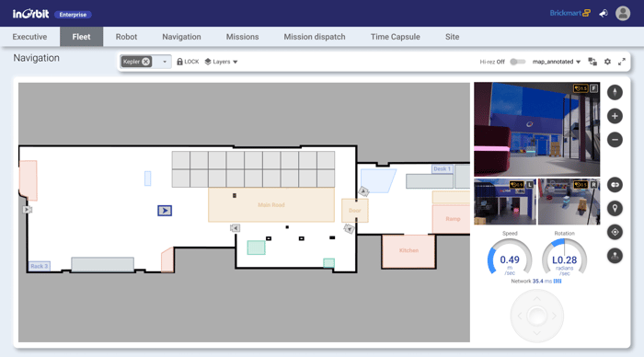This screenshot has width=644, height=357.
Task: Expand map to fullscreen with arrows icon
Action: tap(622, 62)
